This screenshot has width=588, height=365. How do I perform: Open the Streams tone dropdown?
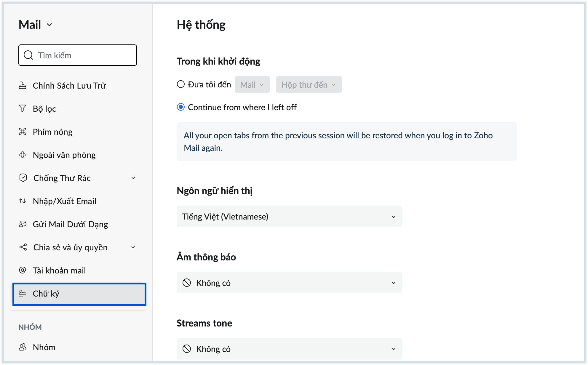[x=289, y=349]
